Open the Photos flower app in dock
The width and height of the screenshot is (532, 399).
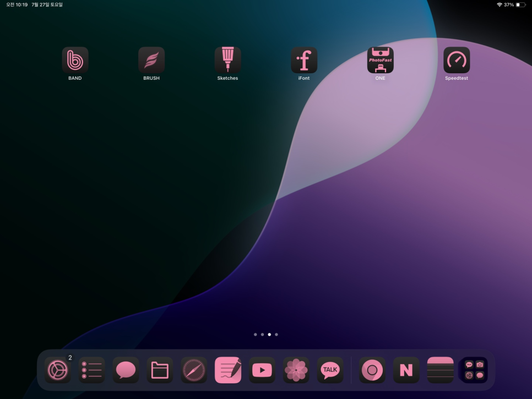(296, 370)
